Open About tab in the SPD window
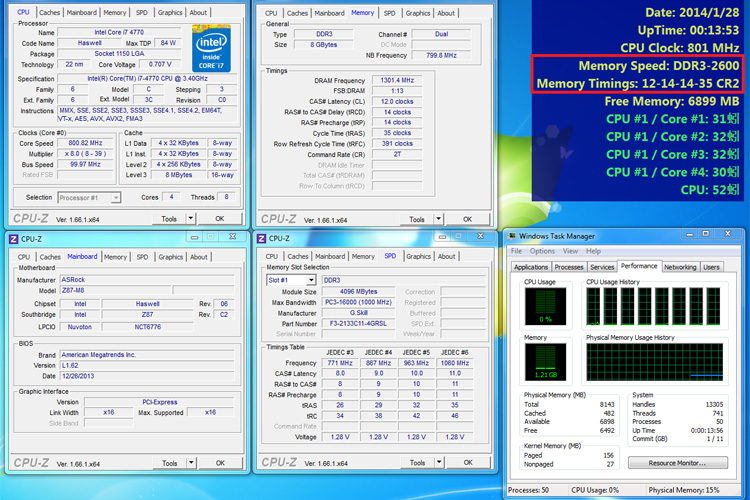This screenshot has height=500, width=750. [x=446, y=256]
